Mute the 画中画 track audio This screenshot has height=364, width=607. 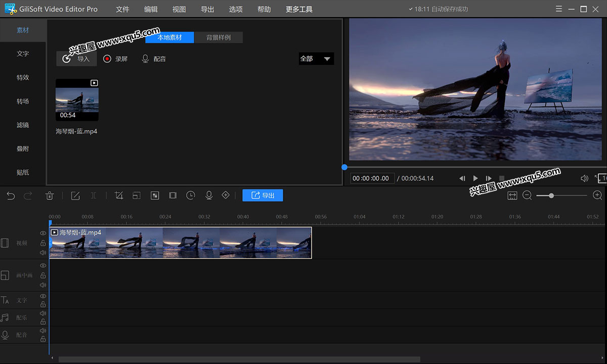(x=43, y=285)
